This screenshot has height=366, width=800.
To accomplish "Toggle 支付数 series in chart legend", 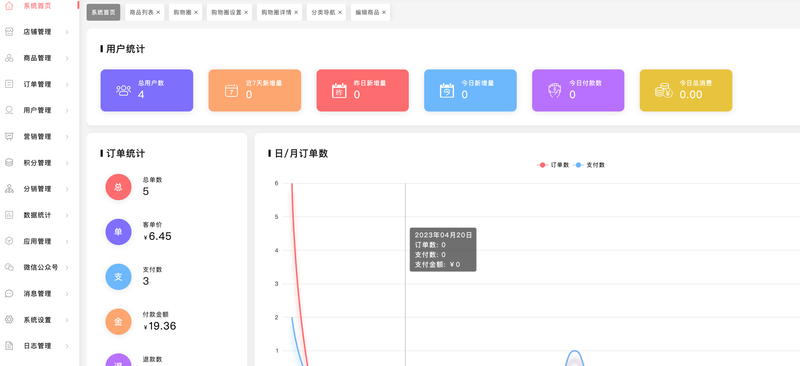I will tap(589, 165).
